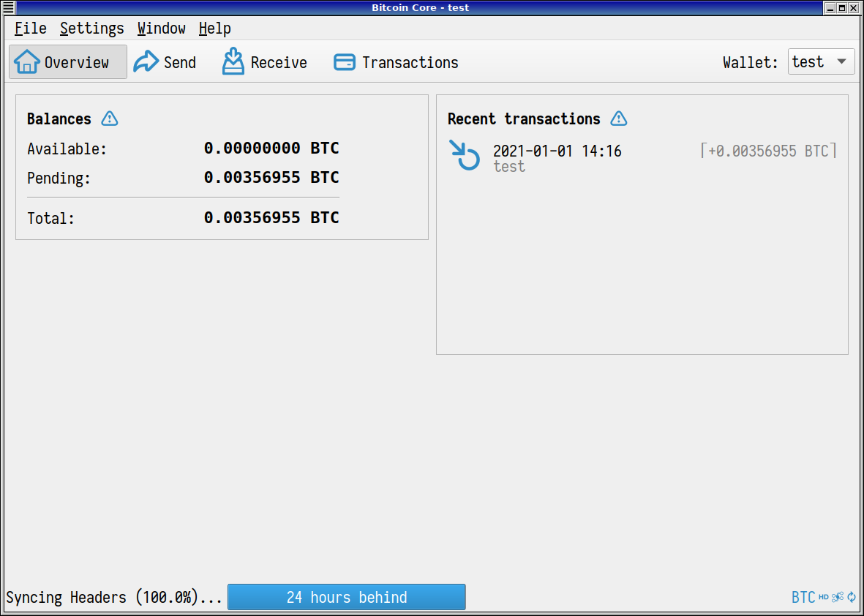
Task: Open the File menu
Action: [x=29, y=28]
